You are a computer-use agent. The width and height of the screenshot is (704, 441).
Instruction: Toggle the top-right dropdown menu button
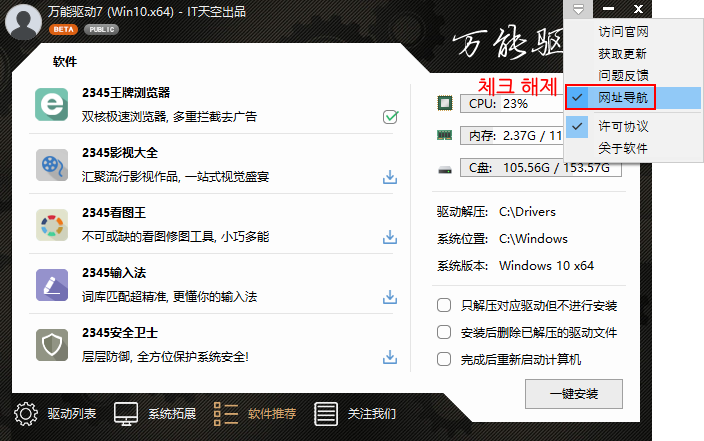tap(578, 9)
